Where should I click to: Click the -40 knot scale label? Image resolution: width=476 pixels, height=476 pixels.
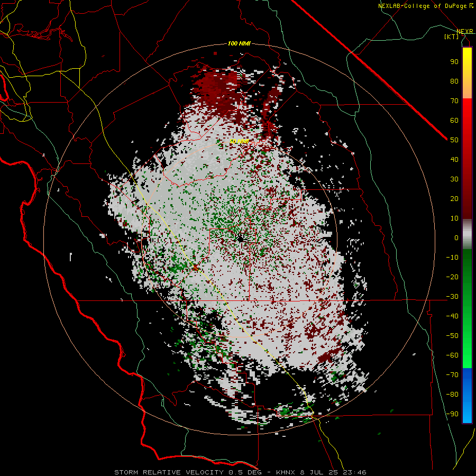[x=452, y=316]
